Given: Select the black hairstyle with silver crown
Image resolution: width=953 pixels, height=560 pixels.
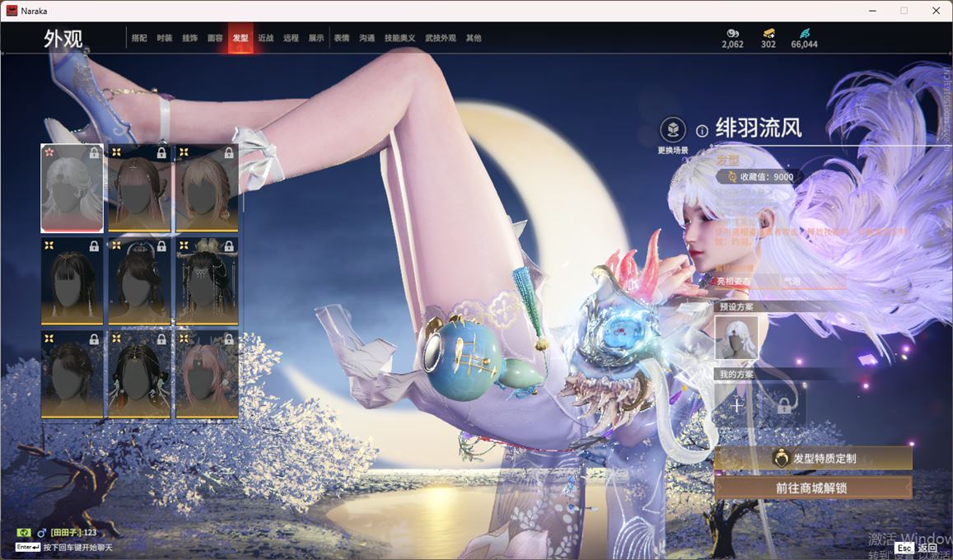Looking at the screenshot, I should [x=139, y=281].
